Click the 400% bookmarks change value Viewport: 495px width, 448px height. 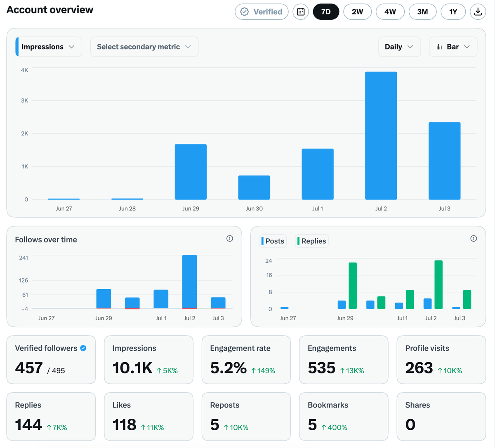point(334,428)
